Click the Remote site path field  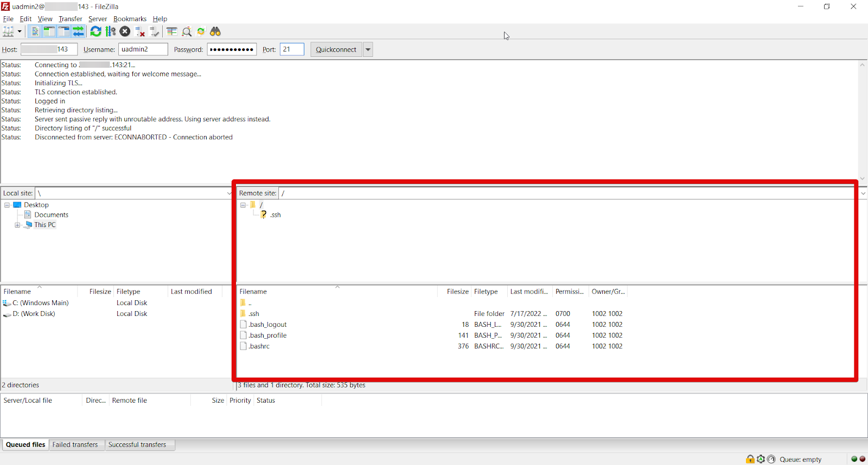(x=569, y=193)
